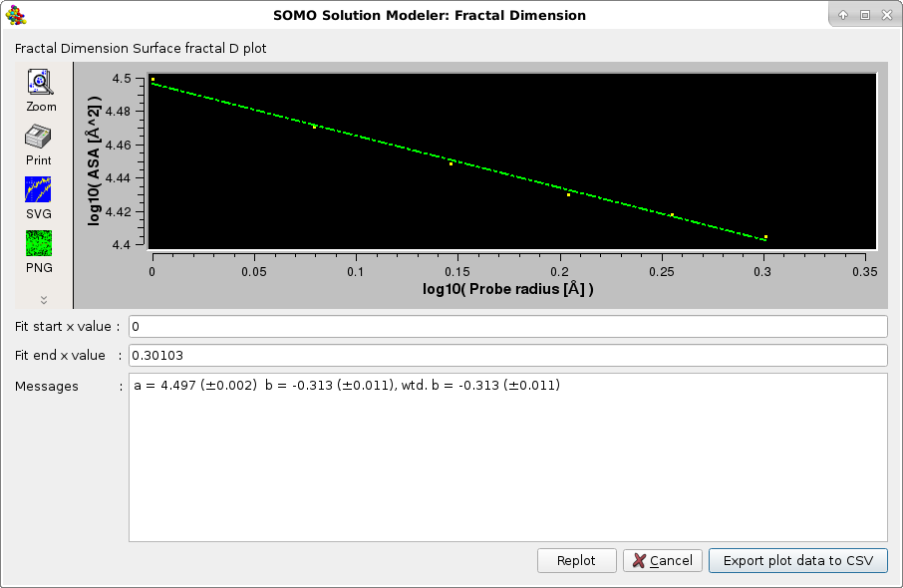
Task: Click the Fit start x value field
Action: [x=507, y=327]
